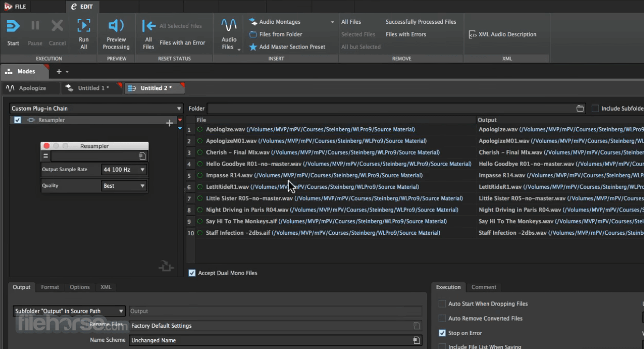Insert Audio Montages
This screenshot has width=644, height=349.
279,22
